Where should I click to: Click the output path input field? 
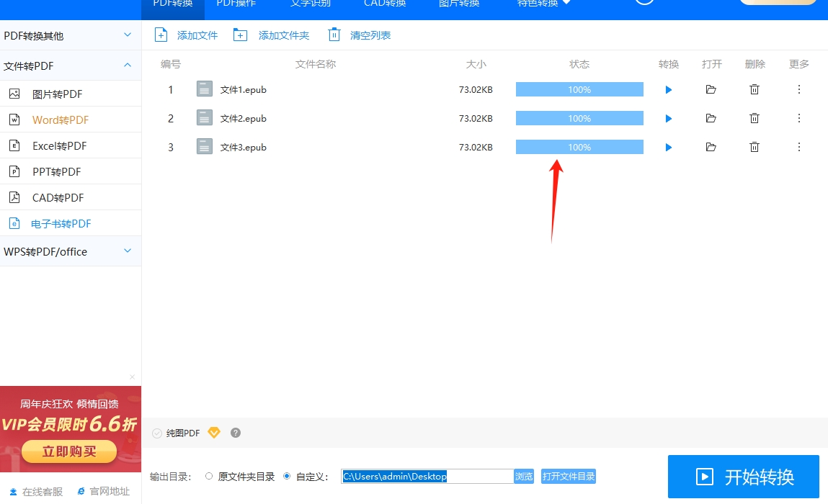(427, 476)
